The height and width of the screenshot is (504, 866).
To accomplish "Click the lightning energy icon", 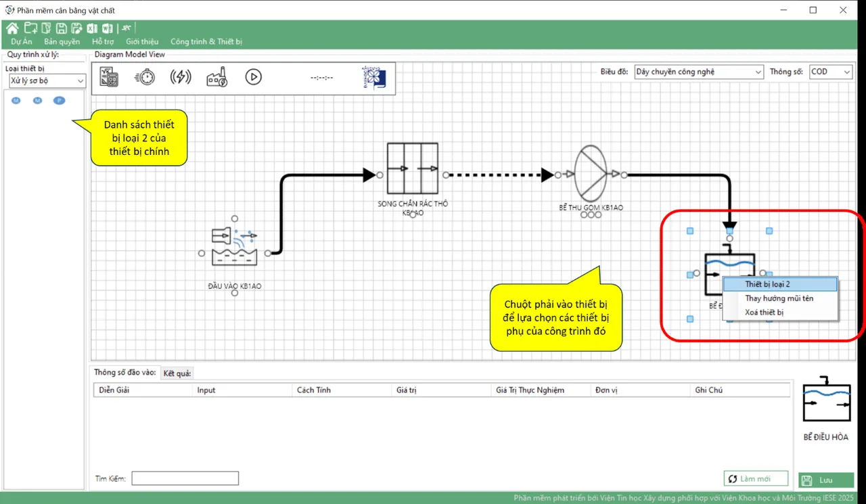I will point(180,77).
